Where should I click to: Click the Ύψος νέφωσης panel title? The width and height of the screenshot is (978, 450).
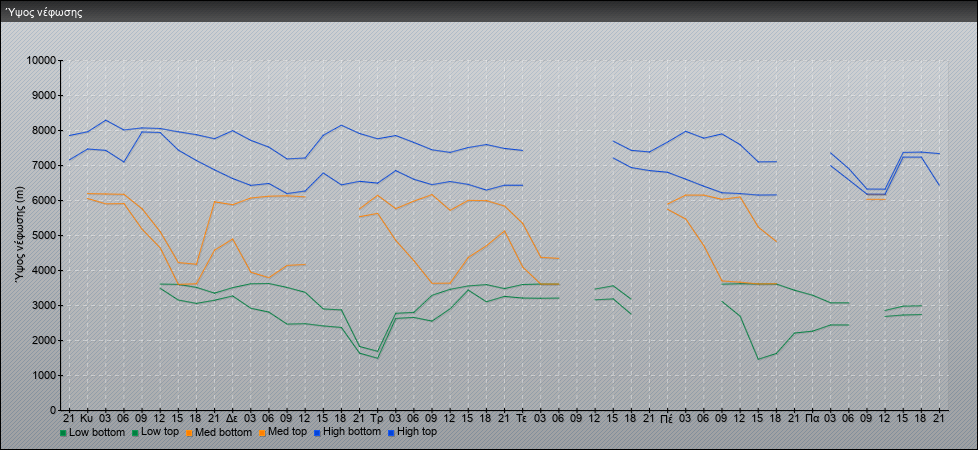pyautogui.click(x=44, y=12)
